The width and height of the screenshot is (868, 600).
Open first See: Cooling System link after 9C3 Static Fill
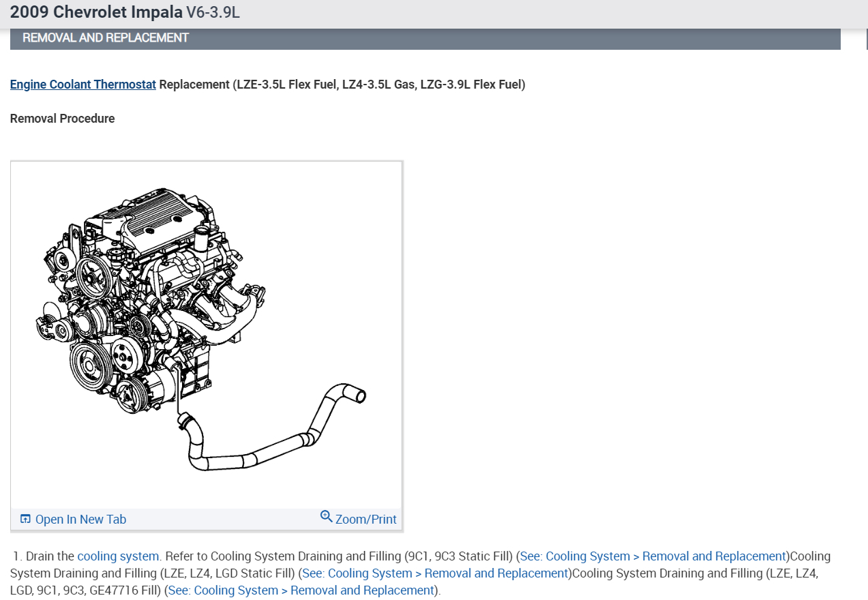coord(653,556)
